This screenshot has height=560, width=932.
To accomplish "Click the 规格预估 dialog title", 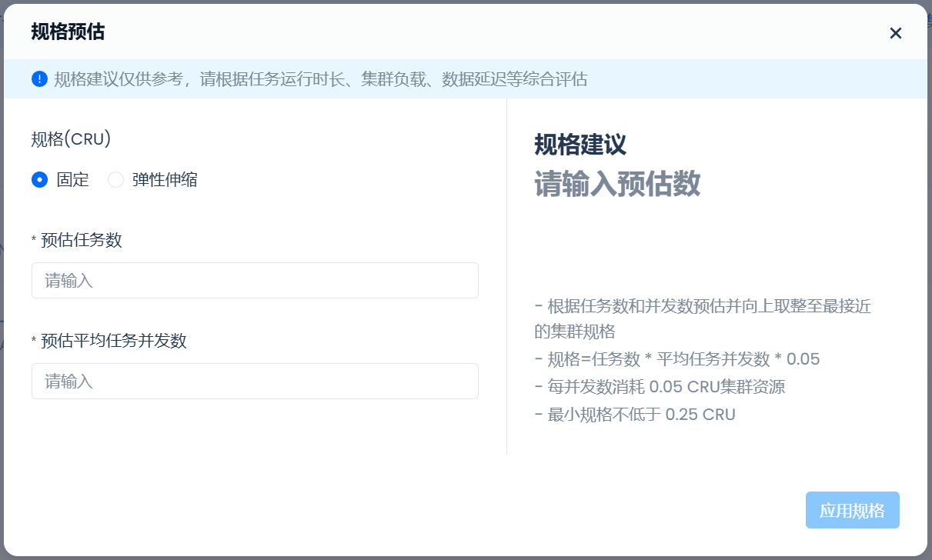I will point(68,32).
